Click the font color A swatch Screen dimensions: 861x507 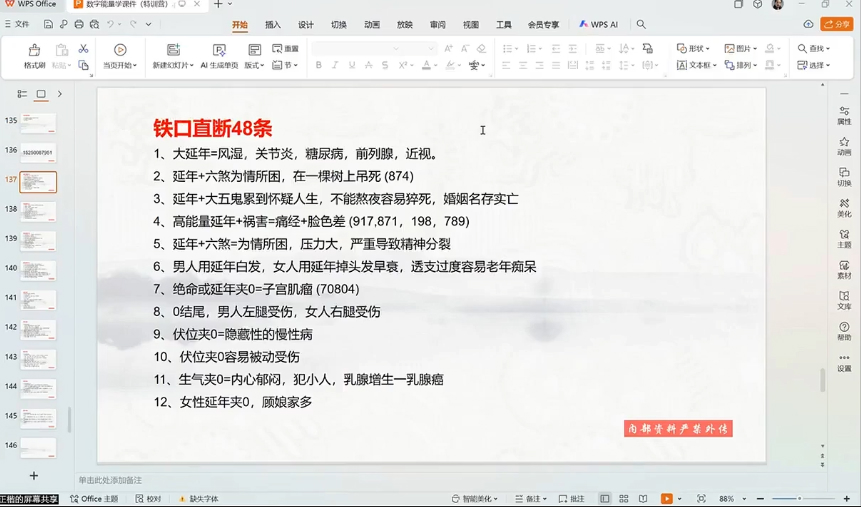click(x=426, y=65)
